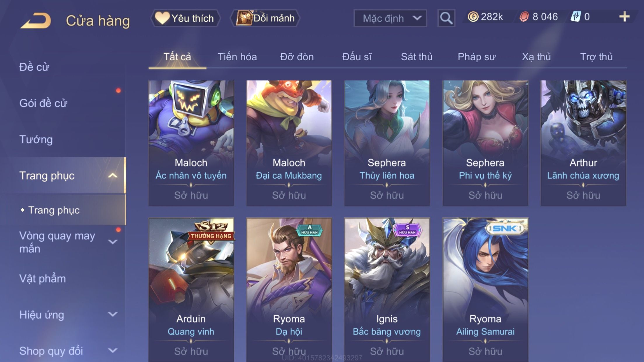The image size is (644, 362).
Task: Select Arthur Lãnh chúa xương skin card
Action: coord(583,143)
